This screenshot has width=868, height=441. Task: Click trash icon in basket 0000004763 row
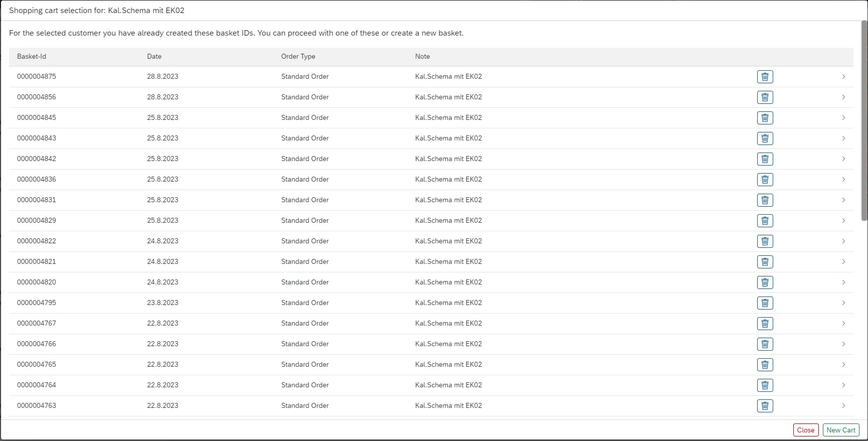(x=765, y=406)
